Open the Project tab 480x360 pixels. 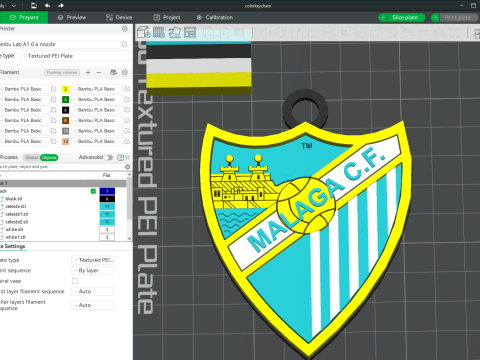click(167, 17)
